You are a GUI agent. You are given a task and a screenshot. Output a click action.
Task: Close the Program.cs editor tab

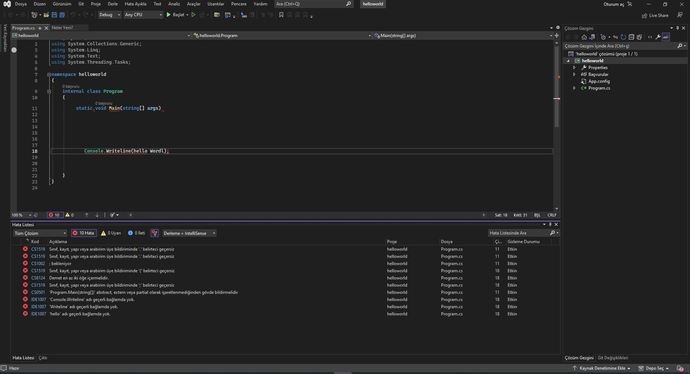point(46,28)
